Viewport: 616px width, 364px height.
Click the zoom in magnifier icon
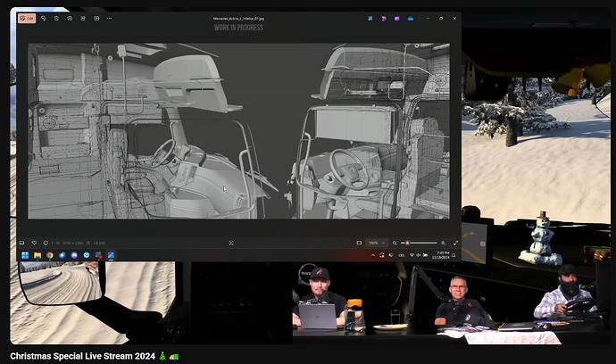(x=443, y=243)
